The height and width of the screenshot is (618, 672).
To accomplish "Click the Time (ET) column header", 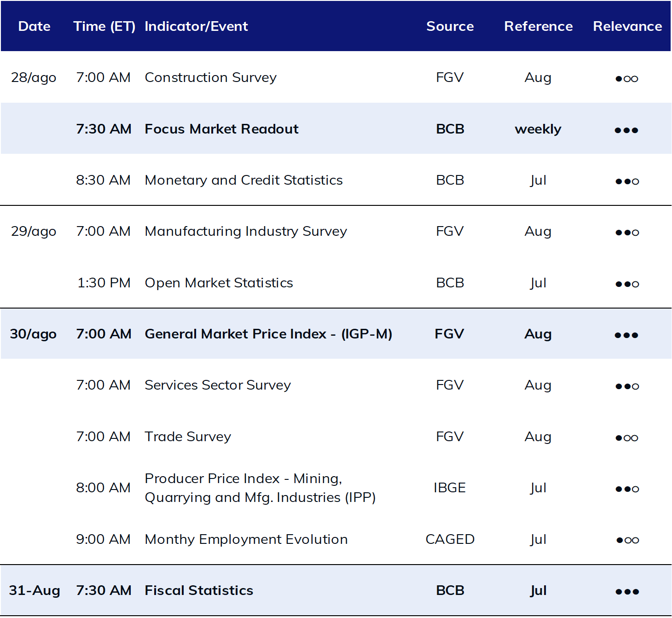I will pyautogui.click(x=104, y=26).
